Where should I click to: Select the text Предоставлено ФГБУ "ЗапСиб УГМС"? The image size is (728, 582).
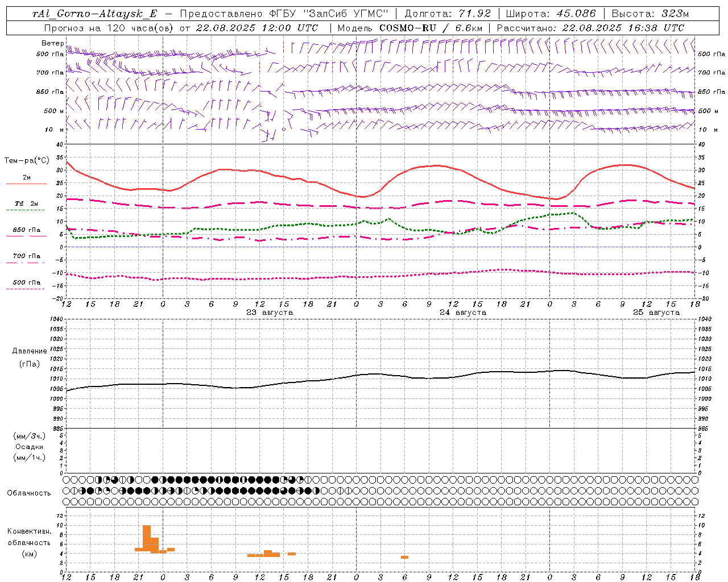(x=284, y=14)
